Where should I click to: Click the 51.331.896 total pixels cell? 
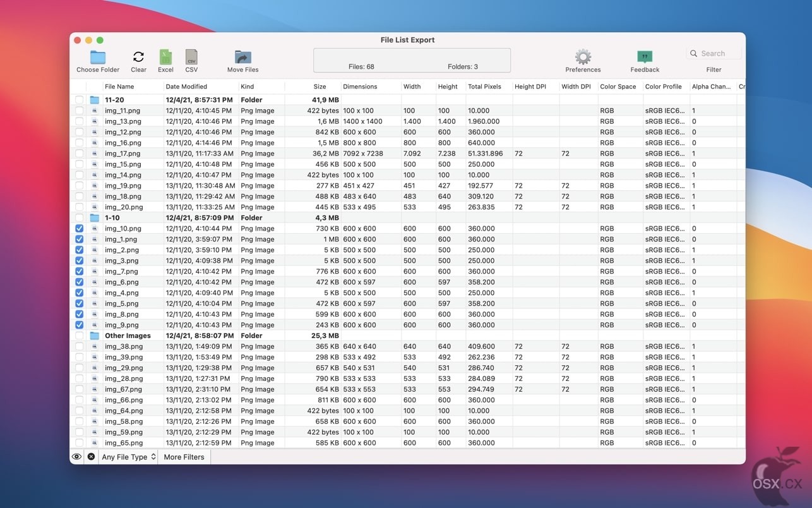(x=486, y=154)
